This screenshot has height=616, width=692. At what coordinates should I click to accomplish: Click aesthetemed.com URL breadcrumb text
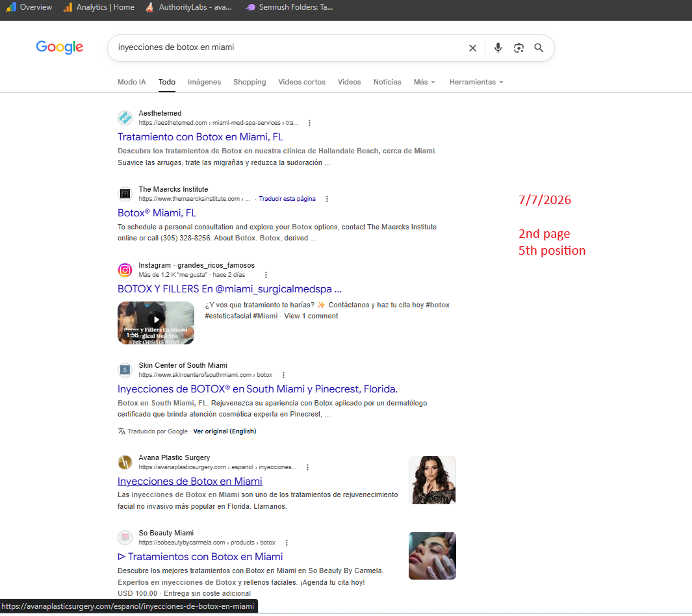[x=218, y=123]
